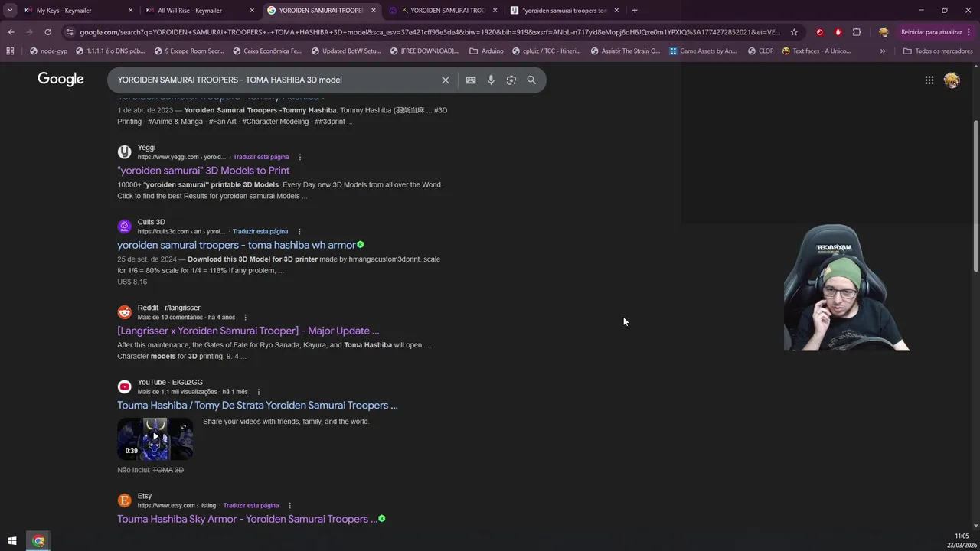Switch to the quoted "yoroiden samurai troopers" tab
This screenshot has width=980, height=551.
point(565,11)
